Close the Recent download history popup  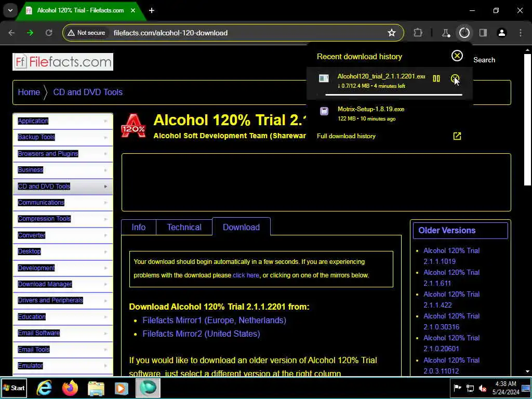tap(457, 56)
